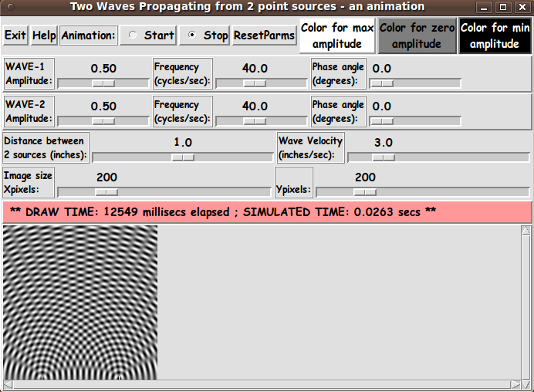Click the Image size Xpixels label
The width and height of the screenshot is (534, 392).
coord(29,182)
